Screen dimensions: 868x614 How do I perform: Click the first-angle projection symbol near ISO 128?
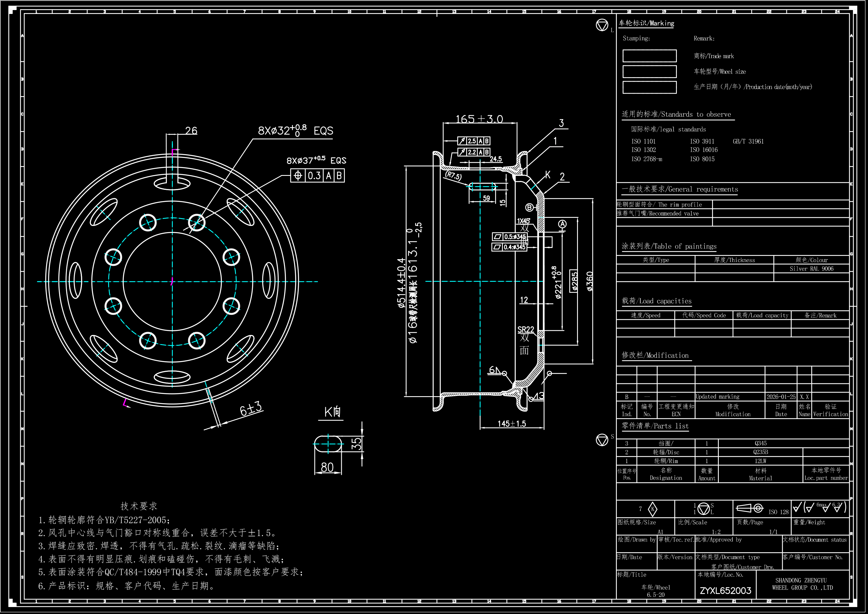point(750,508)
